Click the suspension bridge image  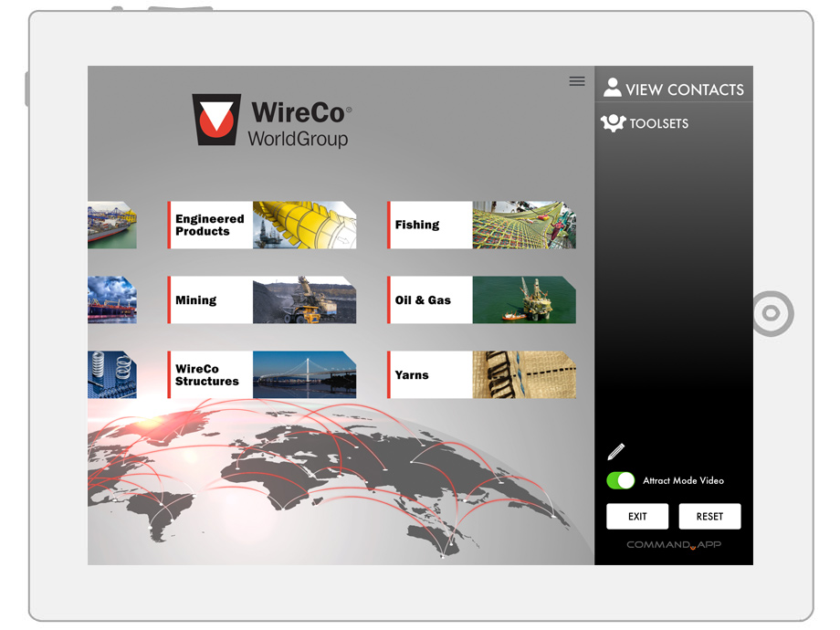305,375
